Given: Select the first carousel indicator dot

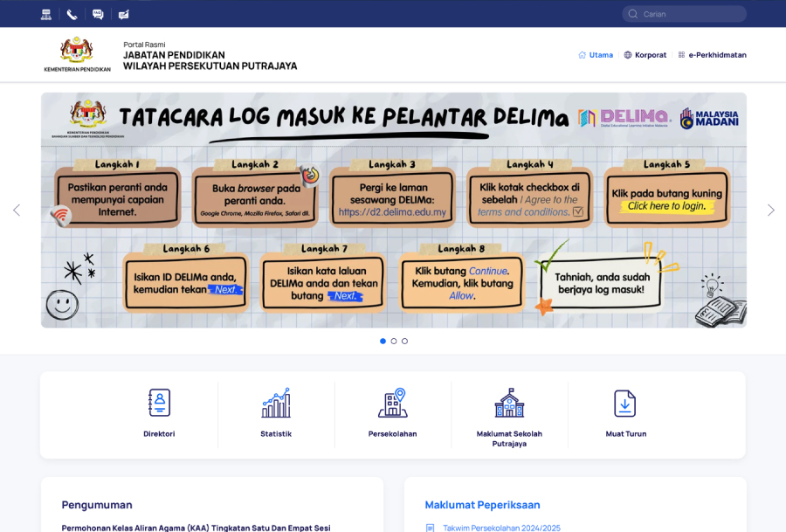Looking at the screenshot, I should pos(383,341).
